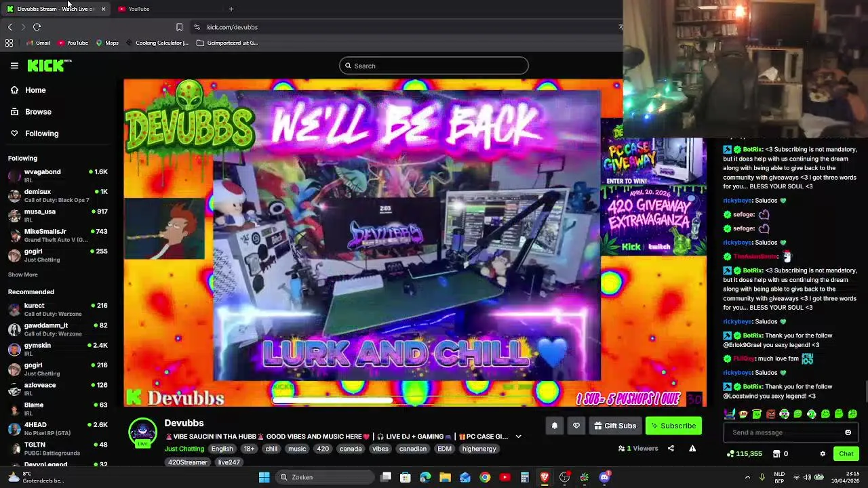
Task: Open Discord from the taskbar
Action: coord(604,477)
